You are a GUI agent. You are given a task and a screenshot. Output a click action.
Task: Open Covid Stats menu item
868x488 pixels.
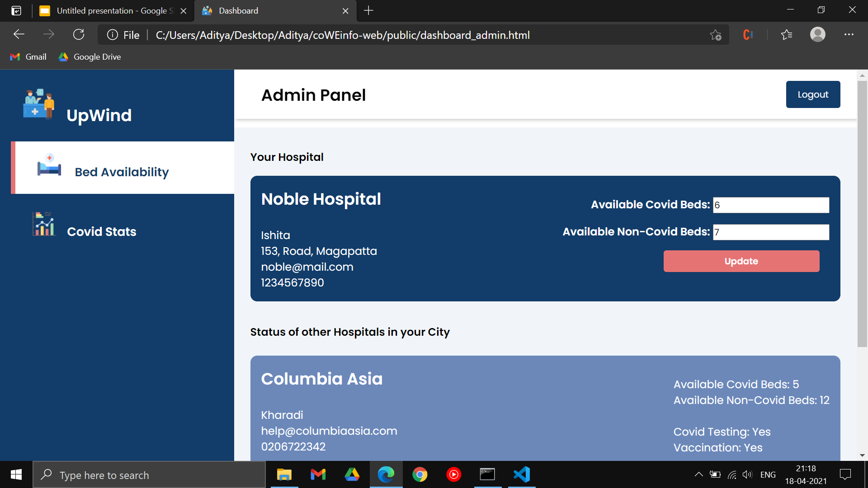coord(102,232)
